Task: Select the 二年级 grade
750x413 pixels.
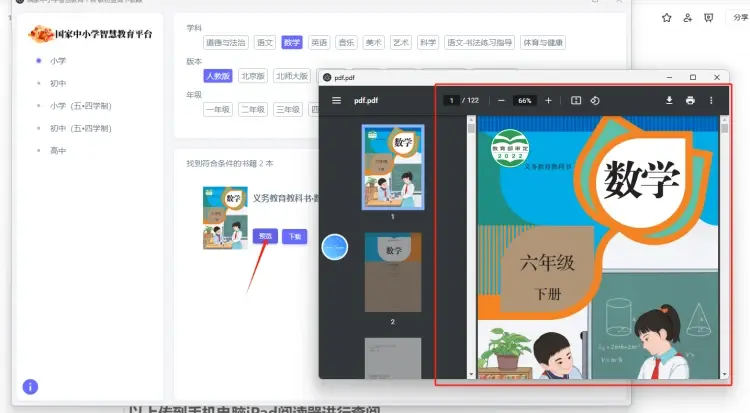Action: click(x=253, y=110)
